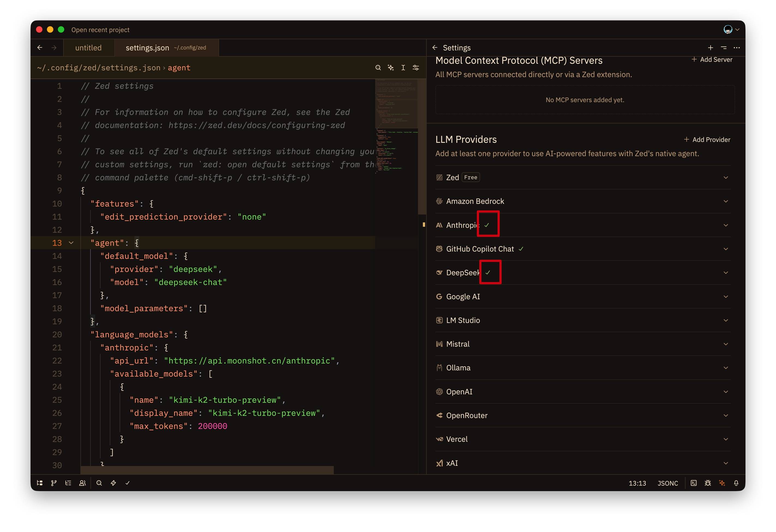Open the debugger panel bug icon
This screenshot has width=776, height=532.
point(708,483)
